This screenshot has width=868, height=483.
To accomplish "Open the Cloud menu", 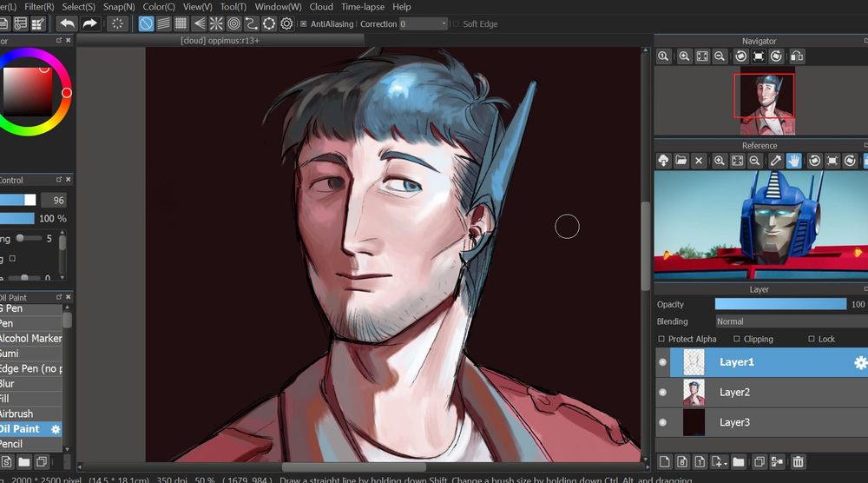I will (x=321, y=7).
